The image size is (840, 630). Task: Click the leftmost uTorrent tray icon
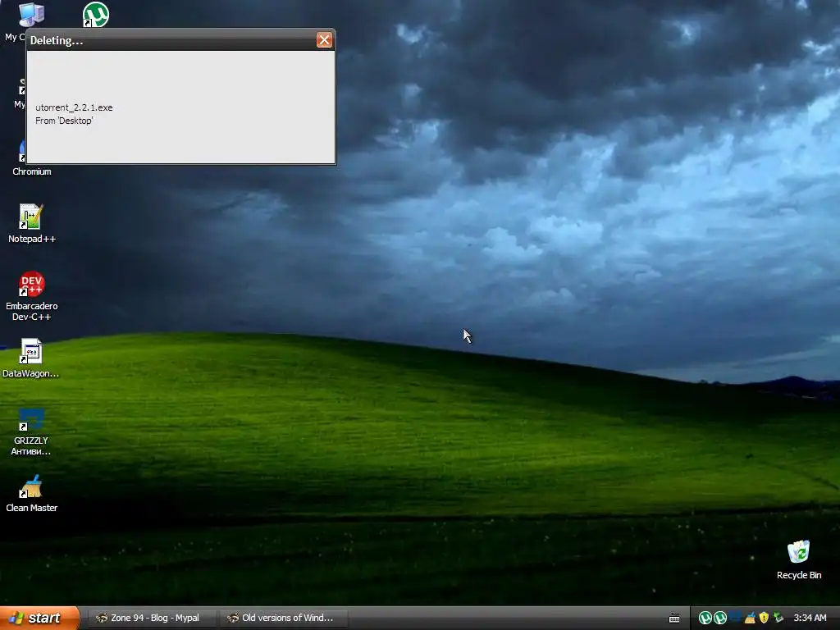pyautogui.click(x=705, y=618)
